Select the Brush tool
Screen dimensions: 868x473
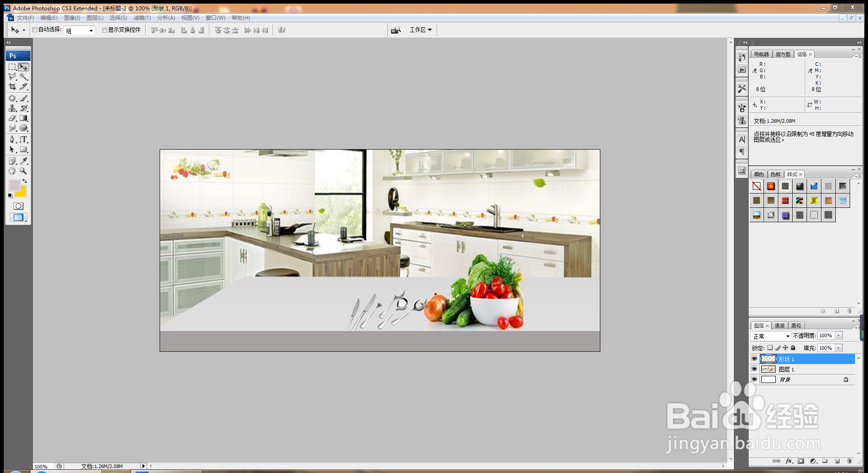click(24, 98)
